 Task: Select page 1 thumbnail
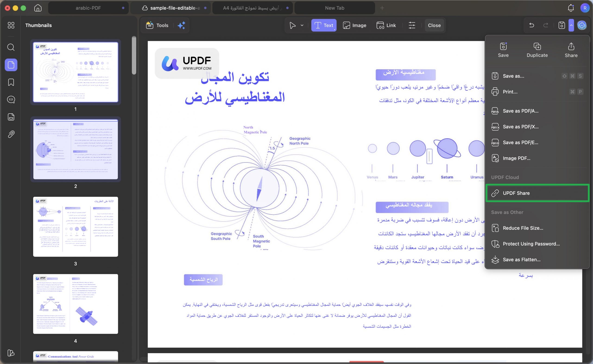pos(76,72)
